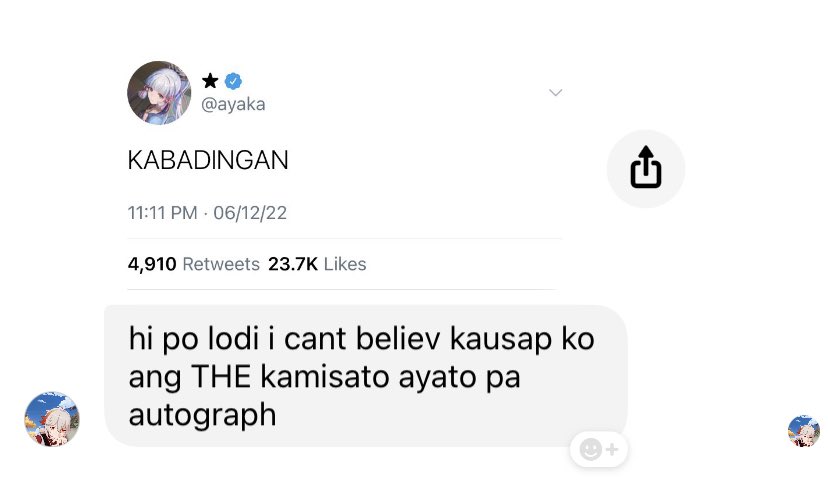Select the KABADINGAN tweet text
Viewport: 828px width, 484px height.
pos(208,160)
